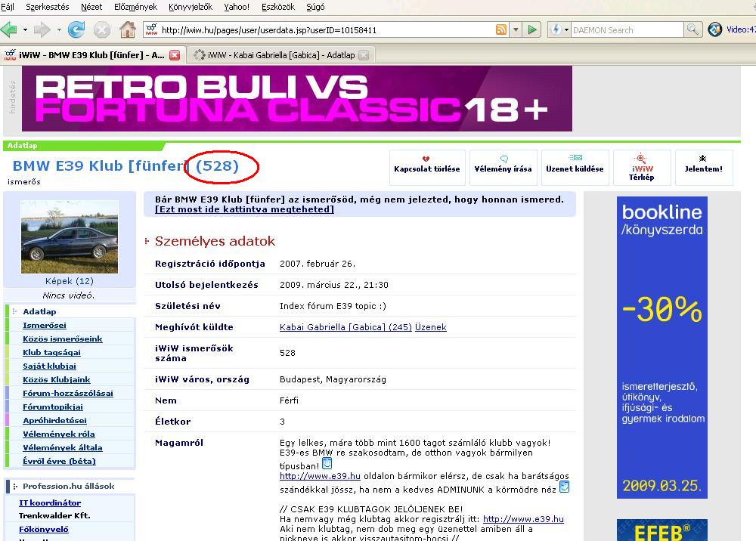Close the BMW E39 Klub tab
756x541 pixels.
(175, 55)
